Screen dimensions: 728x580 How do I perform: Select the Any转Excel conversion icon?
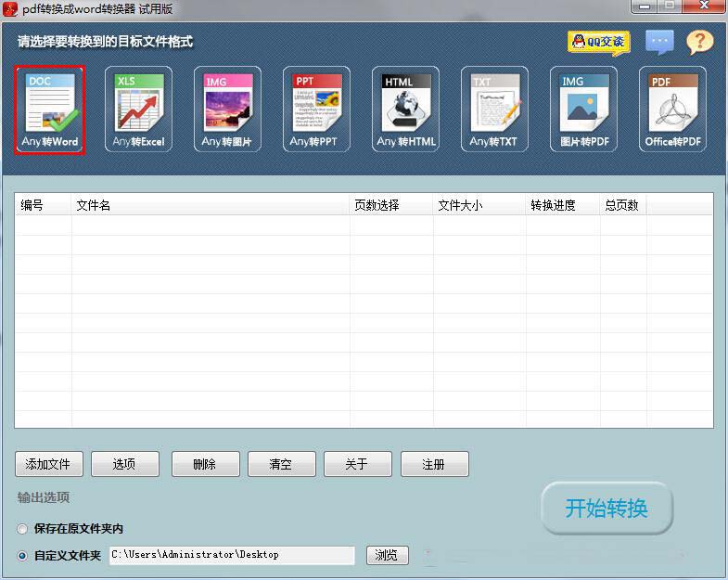138,110
